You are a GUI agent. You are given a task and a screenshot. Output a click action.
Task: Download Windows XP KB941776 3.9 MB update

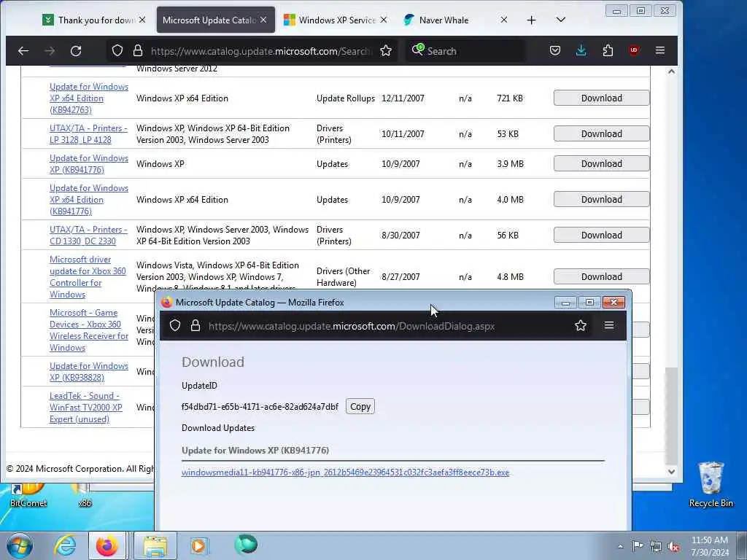pyautogui.click(x=601, y=164)
